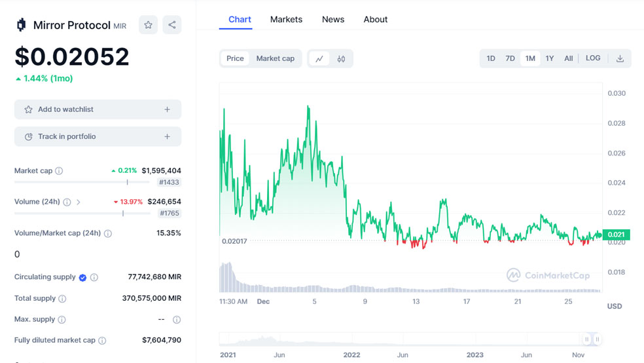Screen dimensions: 644x363
Task: Open the News tab
Action: click(x=332, y=20)
